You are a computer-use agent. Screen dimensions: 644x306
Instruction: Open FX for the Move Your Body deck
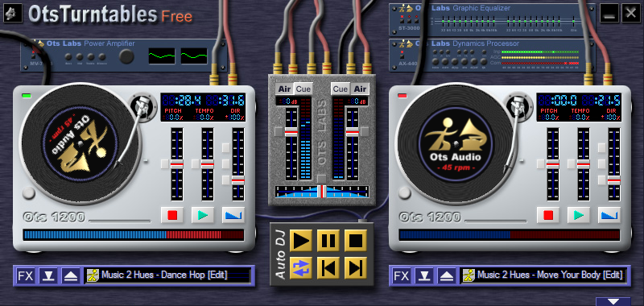(x=401, y=275)
